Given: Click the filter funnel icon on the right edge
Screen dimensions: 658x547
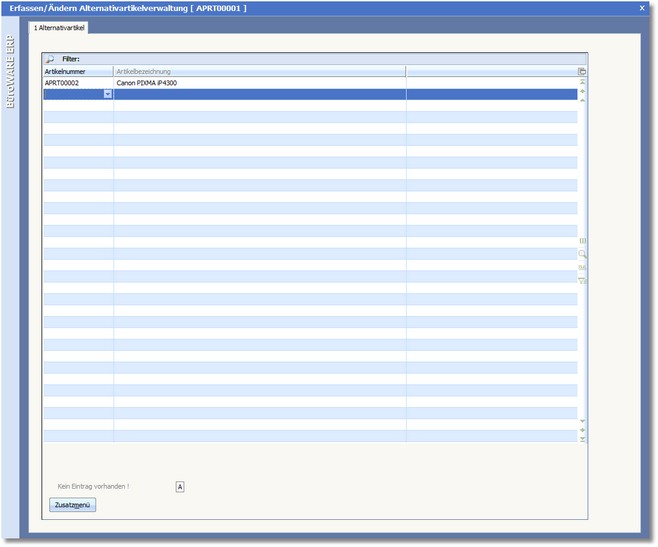Looking at the screenshot, I should click(582, 280).
